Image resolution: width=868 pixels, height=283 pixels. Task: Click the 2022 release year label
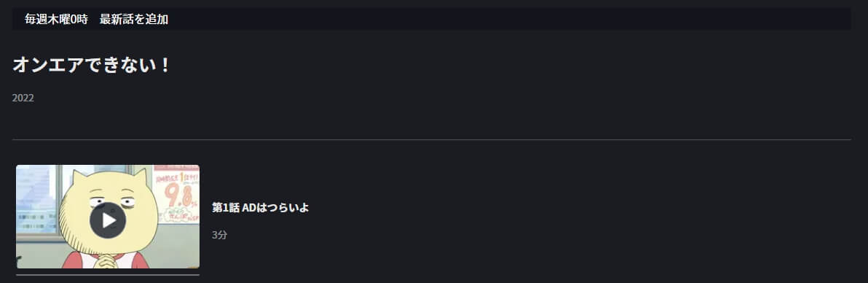tap(23, 98)
